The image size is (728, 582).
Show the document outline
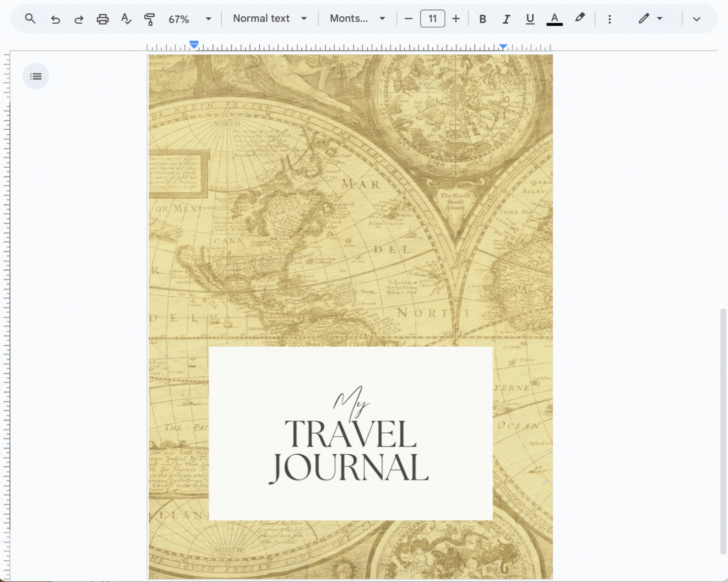[35, 76]
